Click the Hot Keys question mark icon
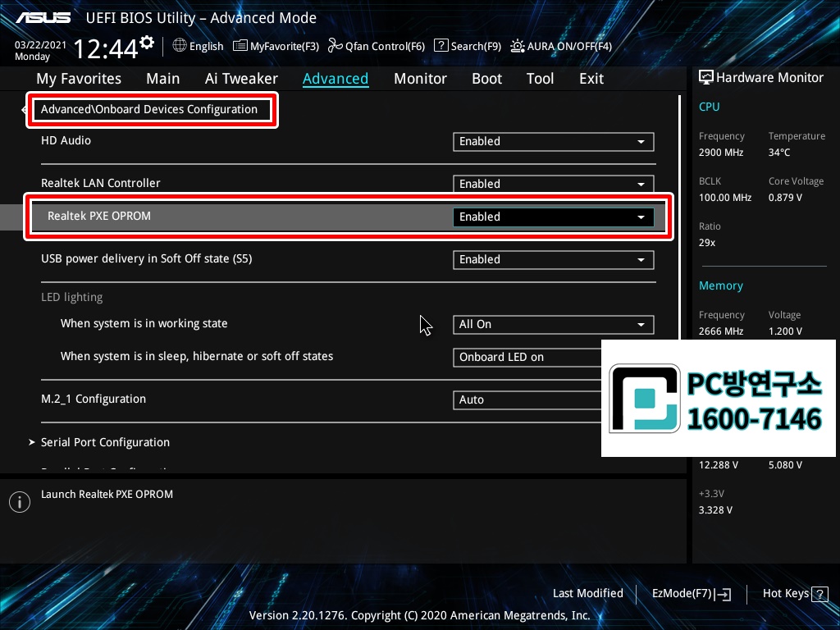The width and height of the screenshot is (840, 630). (819, 594)
